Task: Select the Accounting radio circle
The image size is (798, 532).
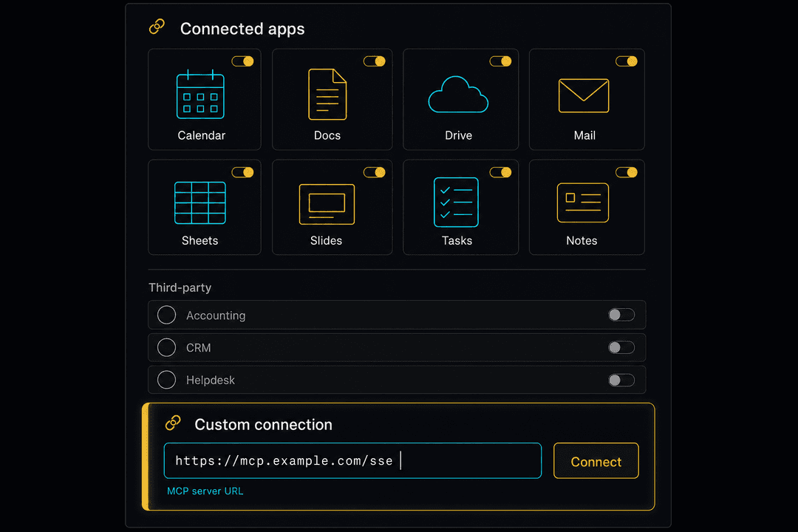Action: 166,315
